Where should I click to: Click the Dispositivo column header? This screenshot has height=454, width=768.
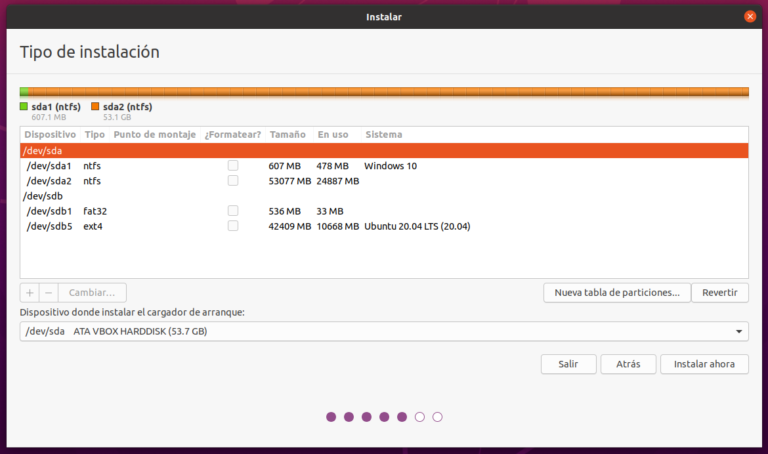pos(50,135)
